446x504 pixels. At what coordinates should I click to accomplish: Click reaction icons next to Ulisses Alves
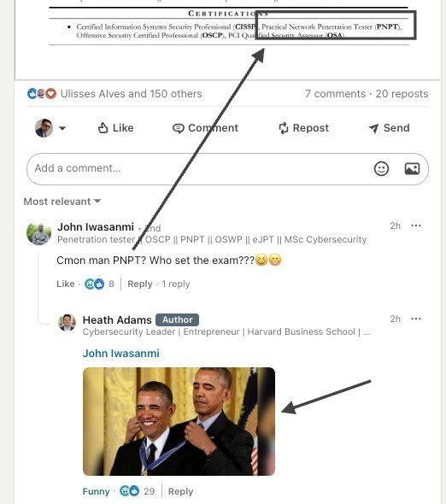click(x=42, y=93)
